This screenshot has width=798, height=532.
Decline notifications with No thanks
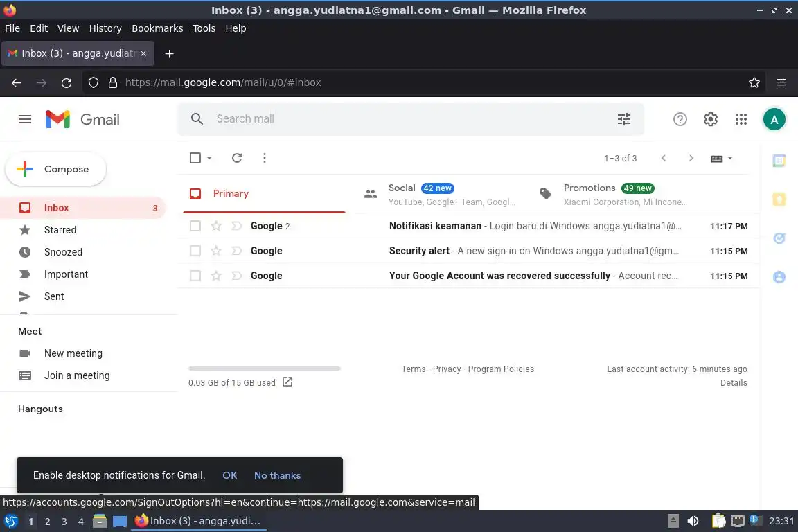coord(277,475)
